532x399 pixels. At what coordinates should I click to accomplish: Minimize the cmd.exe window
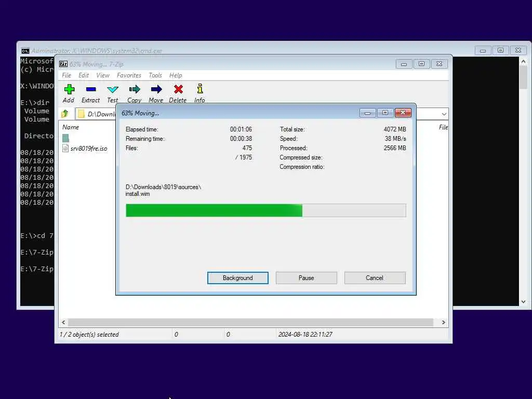pyautogui.click(x=483, y=50)
